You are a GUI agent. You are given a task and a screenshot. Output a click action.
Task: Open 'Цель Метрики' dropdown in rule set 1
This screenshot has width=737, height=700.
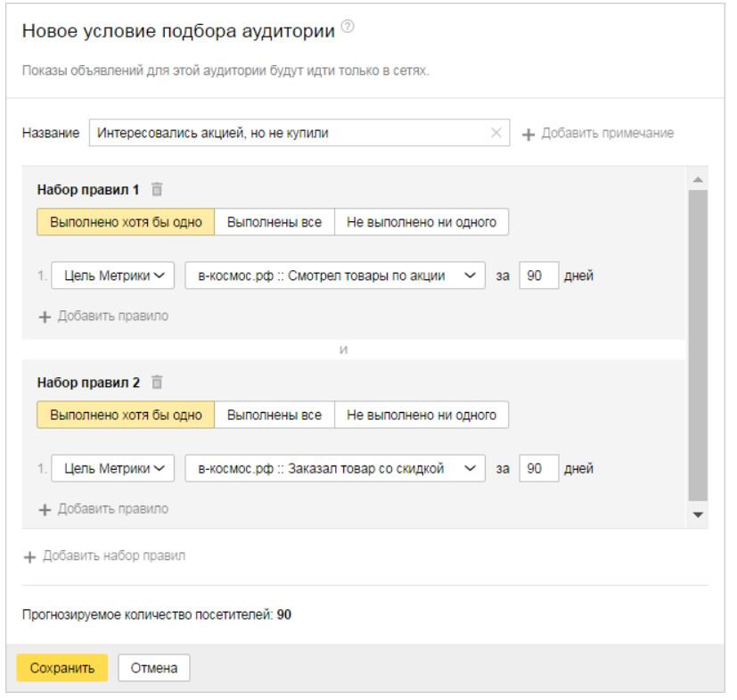tap(112, 276)
